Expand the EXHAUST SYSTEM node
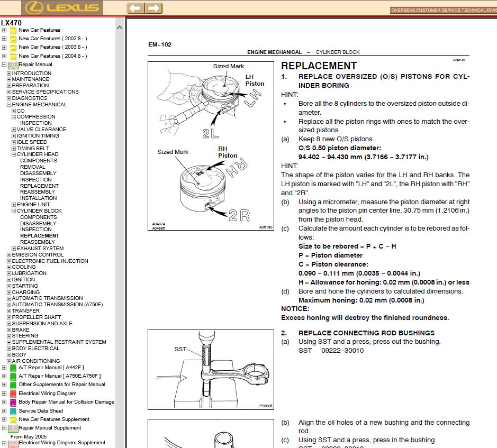497x448 pixels. [x=14, y=249]
